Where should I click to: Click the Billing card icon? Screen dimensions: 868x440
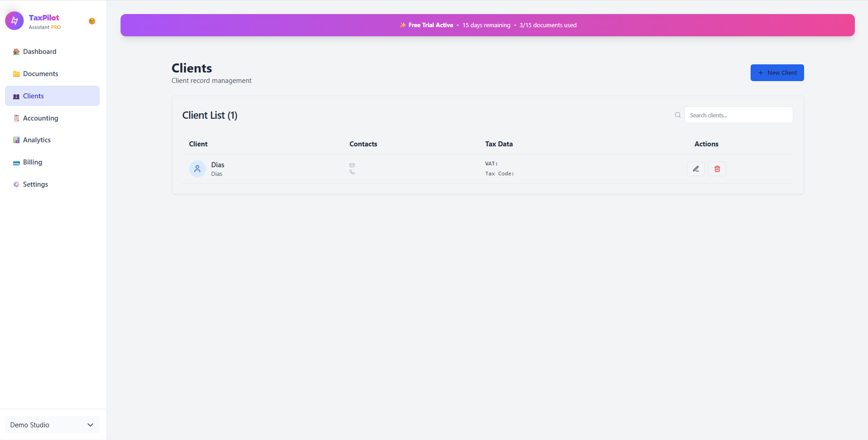16,162
